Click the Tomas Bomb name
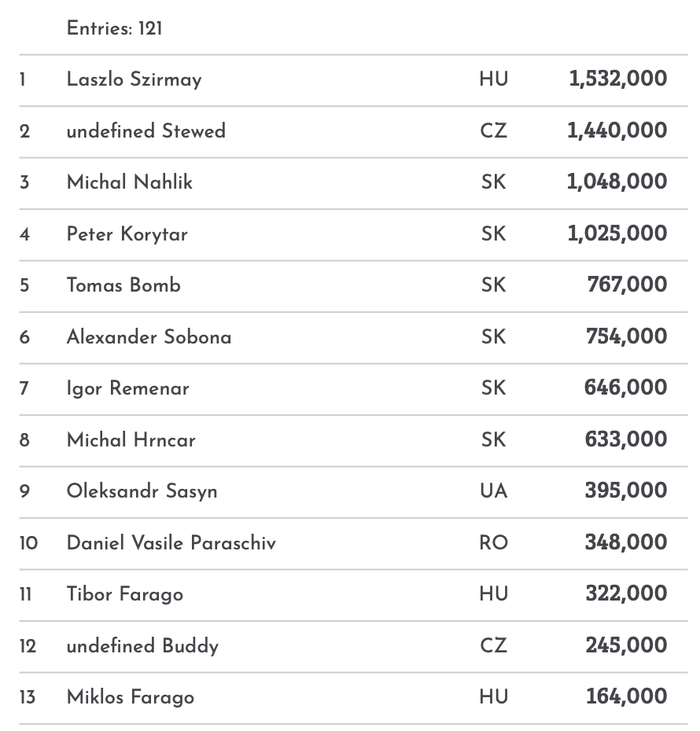This screenshot has height=731, width=700. pyautogui.click(x=123, y=285)
